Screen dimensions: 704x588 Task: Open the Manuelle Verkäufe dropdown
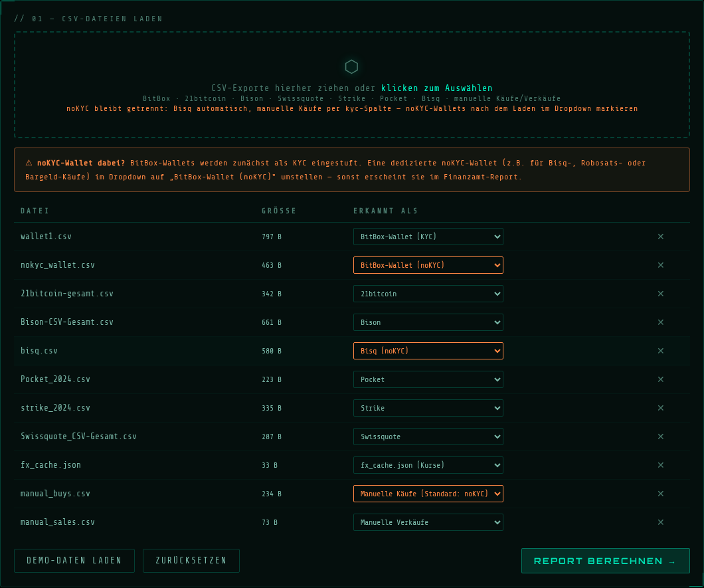[x=428, y=522]
